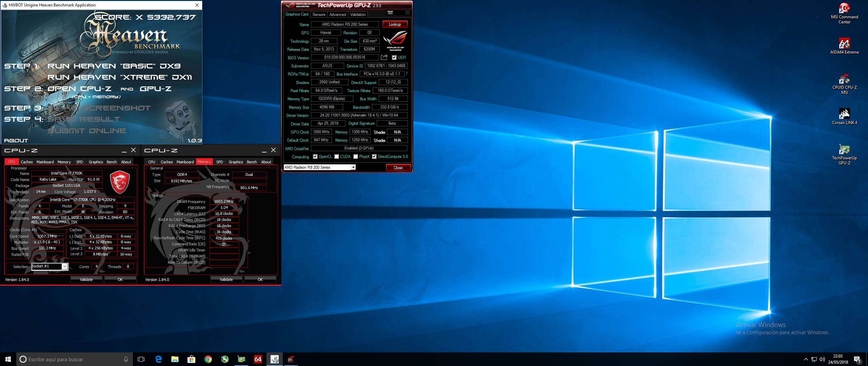Click the Heaven benchmark taskbar icon
The image size is (868, 366).
click(x=274, y=359)
